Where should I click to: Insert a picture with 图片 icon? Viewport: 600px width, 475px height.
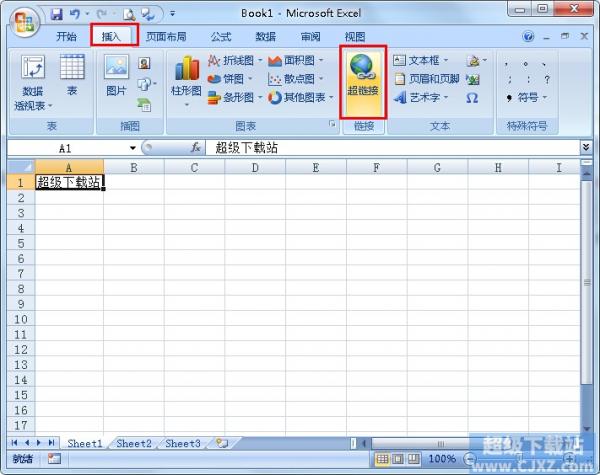(116, 76)
